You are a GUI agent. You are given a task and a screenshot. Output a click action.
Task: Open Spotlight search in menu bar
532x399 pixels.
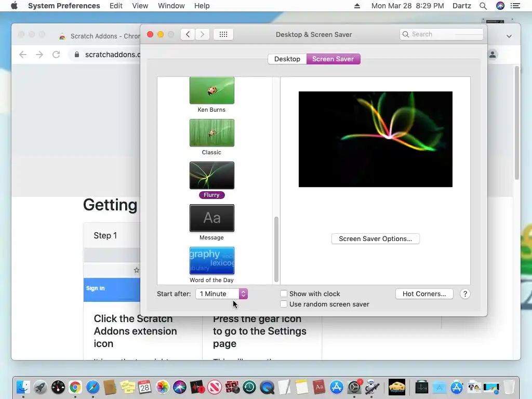click(x=483, y=6)
